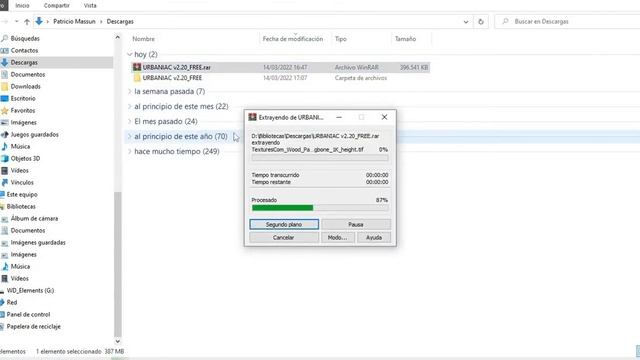640x360 pixels.
Task: Click sidebar scrollbar up arrow
Action: click(x=118, y=37)
